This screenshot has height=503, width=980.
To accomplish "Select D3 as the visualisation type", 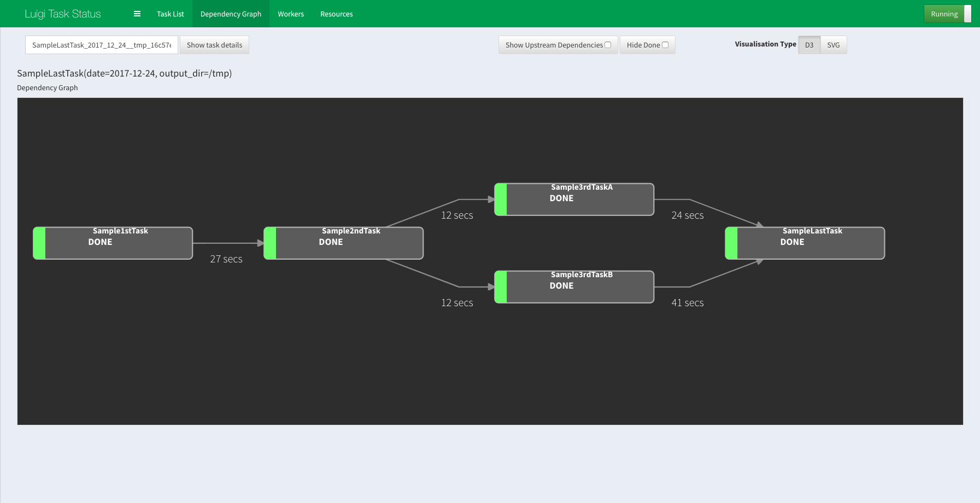I will 809,45.
